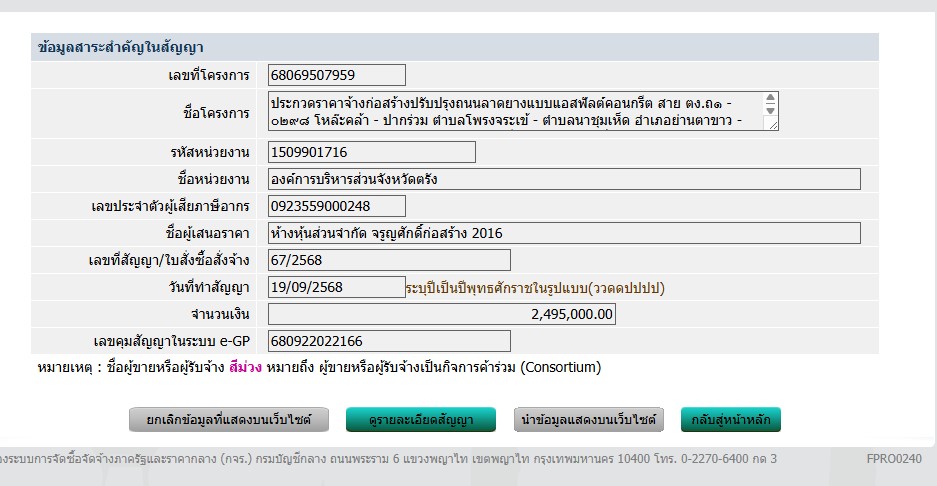
Task: Click e-GP contract control number 680922022166
Action: [389, 341]
